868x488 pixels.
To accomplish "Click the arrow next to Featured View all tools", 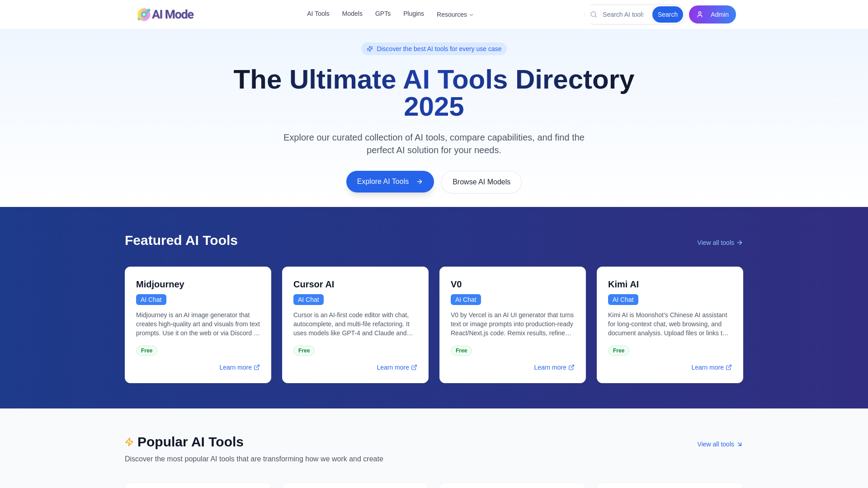I will point(740,243).
